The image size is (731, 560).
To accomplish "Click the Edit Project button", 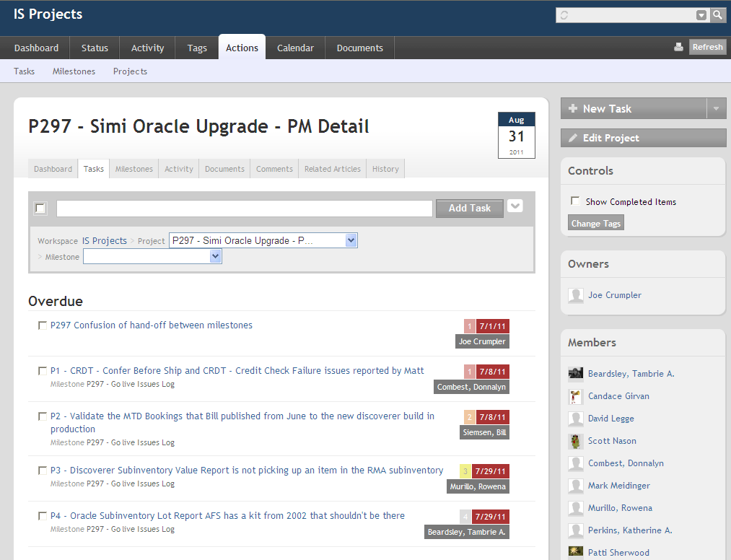I will click(x=643, y=138).
